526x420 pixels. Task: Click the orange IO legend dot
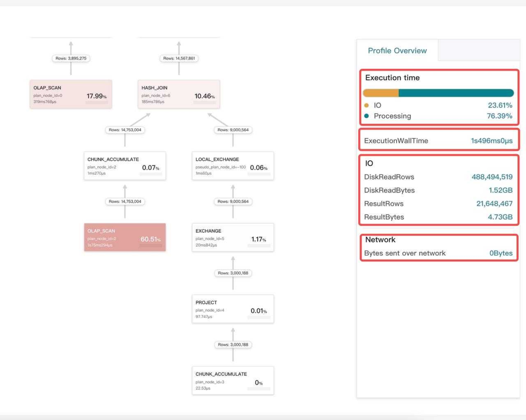366,105
